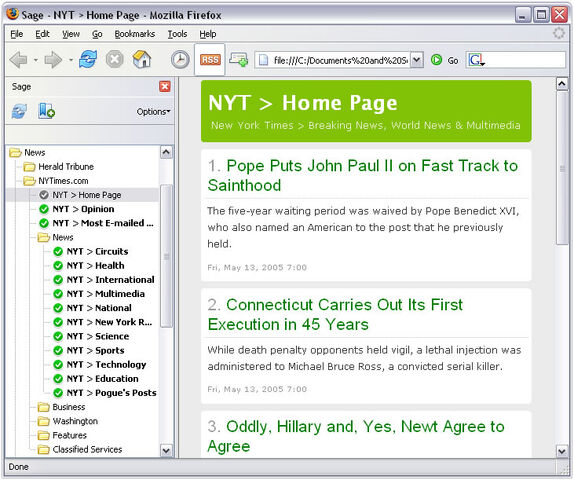This screenshot has height=480, width=574.
Task: Refresh feeds in Sage sidebar
Action: tap(19, 111)
